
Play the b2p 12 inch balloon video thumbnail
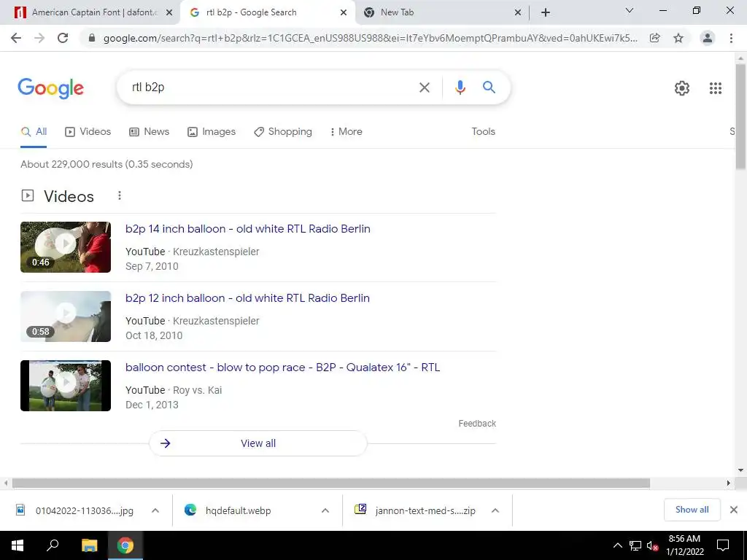coord(66,316)
